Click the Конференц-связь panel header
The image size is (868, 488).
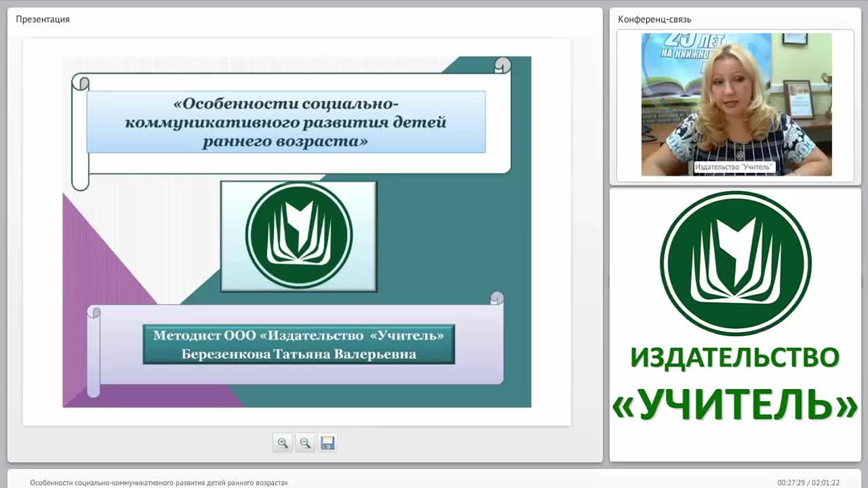(x=654, y=19)
